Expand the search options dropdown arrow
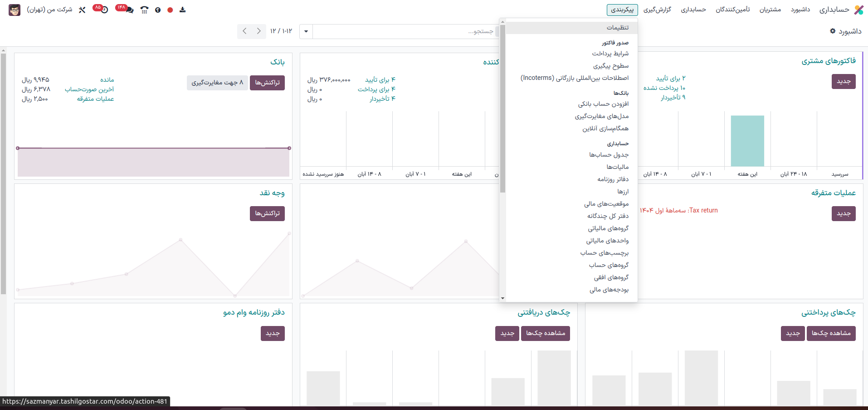 tap(306, 31)
